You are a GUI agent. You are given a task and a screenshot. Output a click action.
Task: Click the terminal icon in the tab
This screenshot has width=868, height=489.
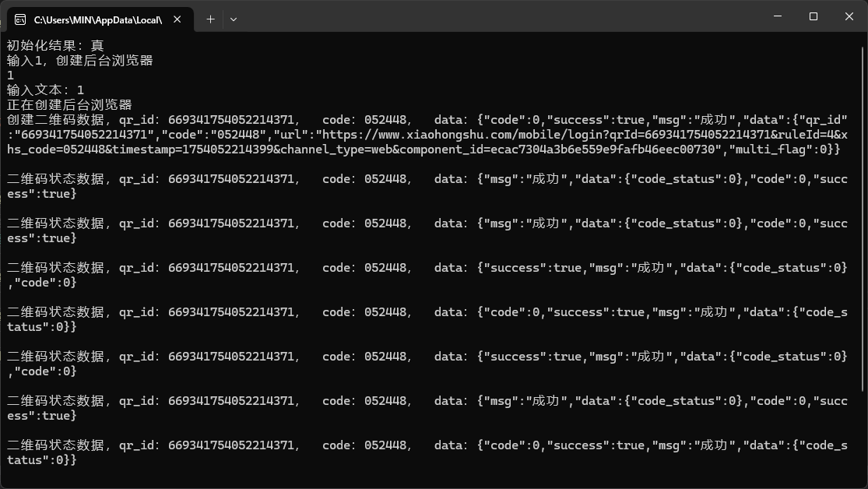click(x=20, y=20)
